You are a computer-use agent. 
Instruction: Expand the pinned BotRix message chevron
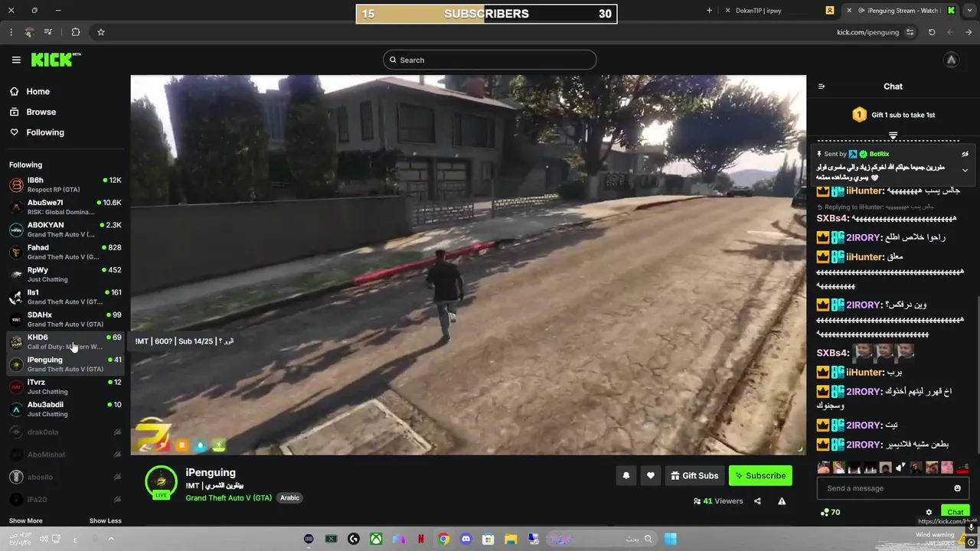point(965,170)
